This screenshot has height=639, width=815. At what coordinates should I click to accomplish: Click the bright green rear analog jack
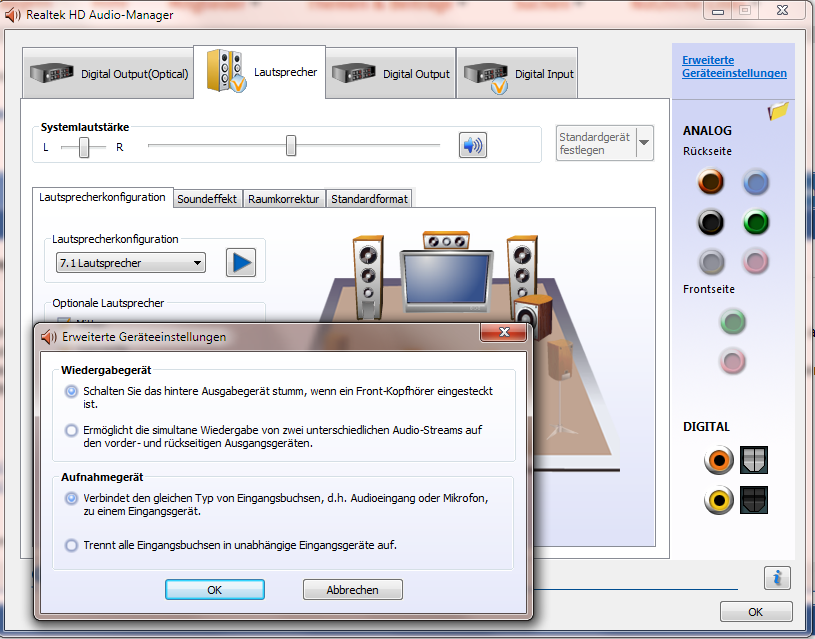pyautogui.click(x=755, y=222)
